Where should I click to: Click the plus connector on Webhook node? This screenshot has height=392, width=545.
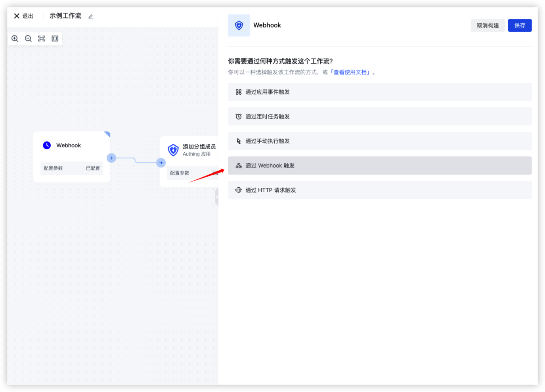coord(111,158)
